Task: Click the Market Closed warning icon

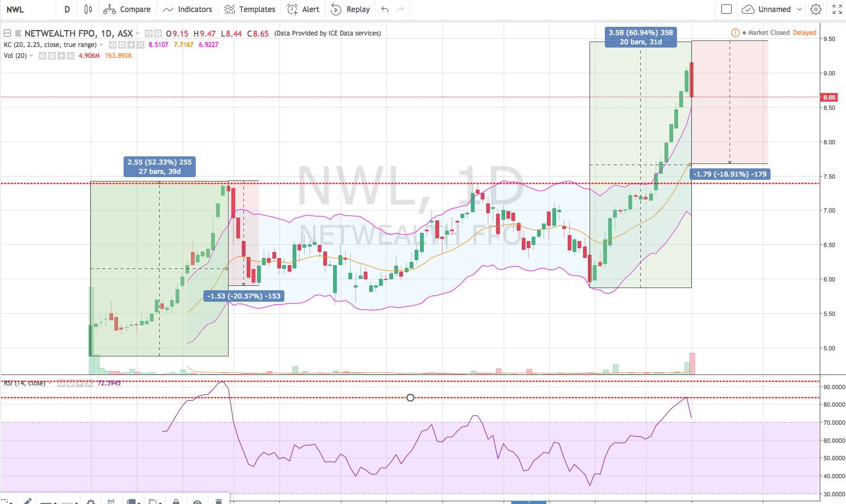Action: (x=736, y=33)
